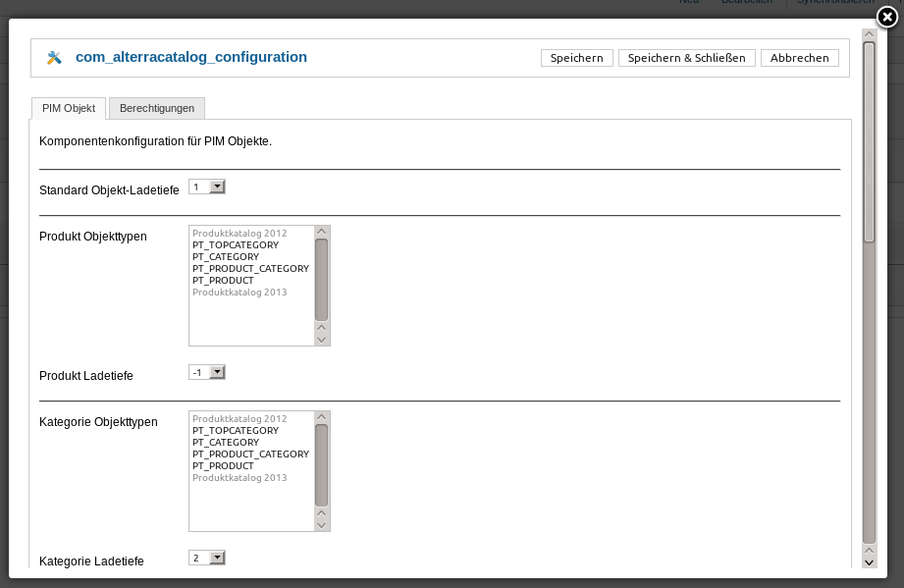The width and height of the screenshot is (904, 588).
Task: Choose PT_CATEGORY in Kategorie Objekttypen list
Action: pos(226,443)
